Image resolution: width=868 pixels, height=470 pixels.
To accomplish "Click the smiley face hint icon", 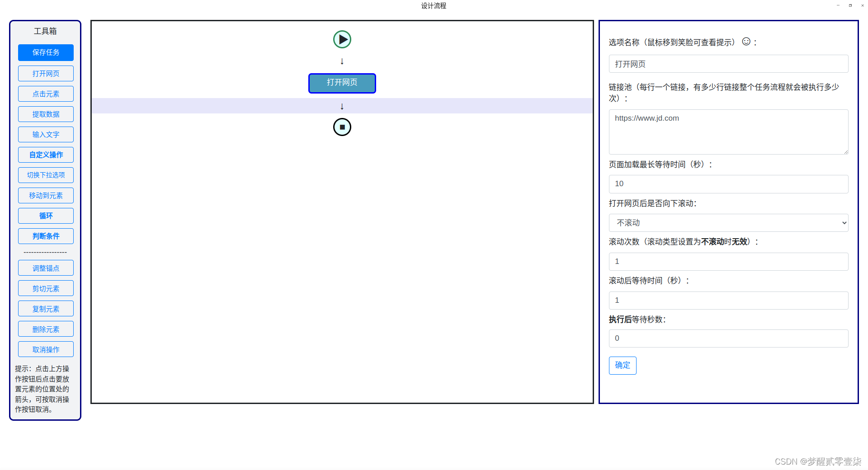I will coord(746,42).
